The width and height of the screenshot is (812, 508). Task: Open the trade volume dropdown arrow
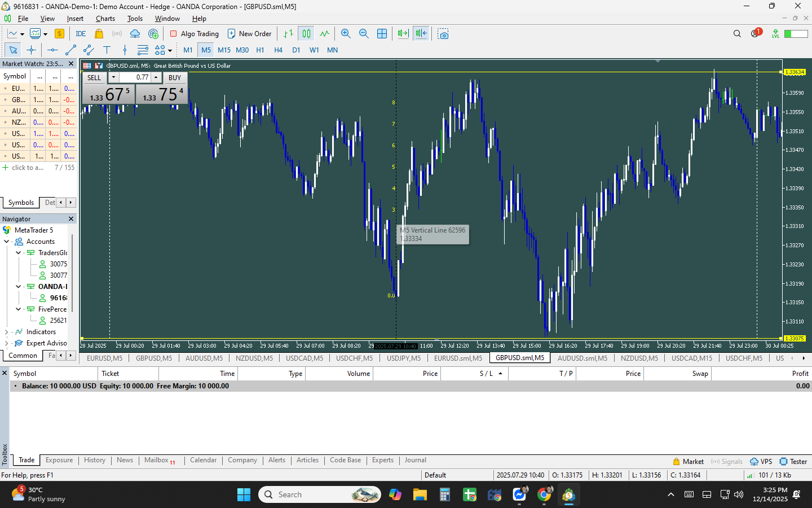click(x=113, y=77)
